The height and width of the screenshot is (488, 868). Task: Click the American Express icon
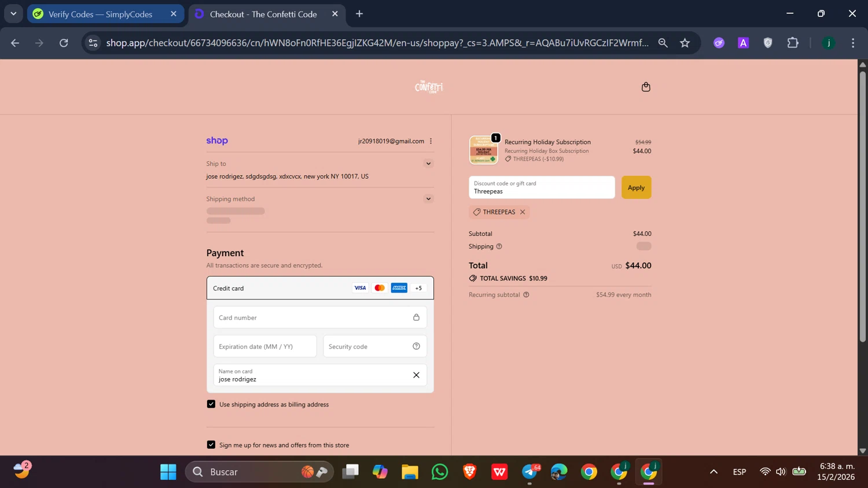coord(399,288)
